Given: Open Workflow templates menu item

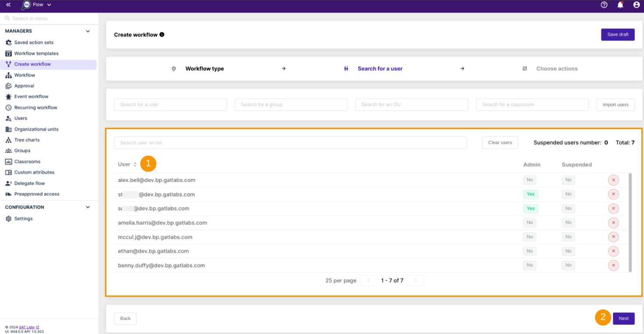Looking at the screenshot, I should (36, 53).
